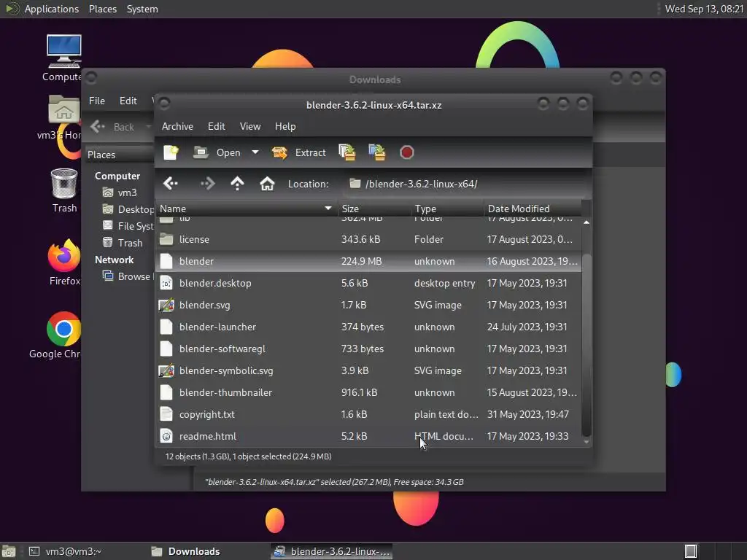Open the Edit menu in Downloads window
Screen dimensions: 747x560
pos(128,101)
